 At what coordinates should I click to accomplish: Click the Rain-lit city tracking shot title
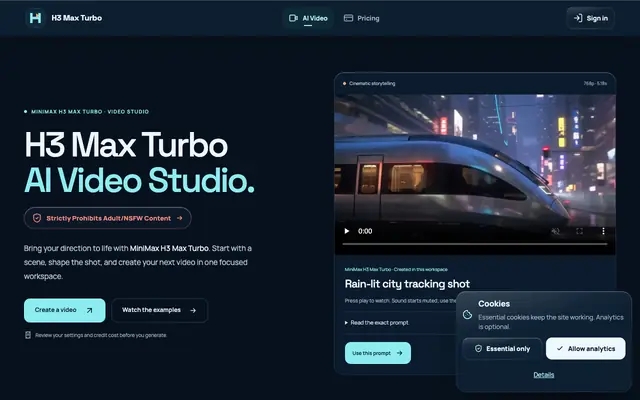coord(407,284)
